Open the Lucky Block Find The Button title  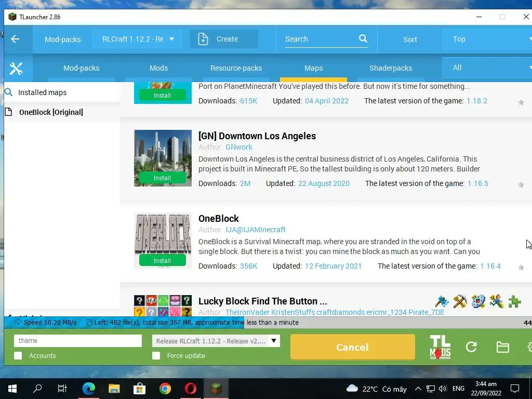pos(262,301)
